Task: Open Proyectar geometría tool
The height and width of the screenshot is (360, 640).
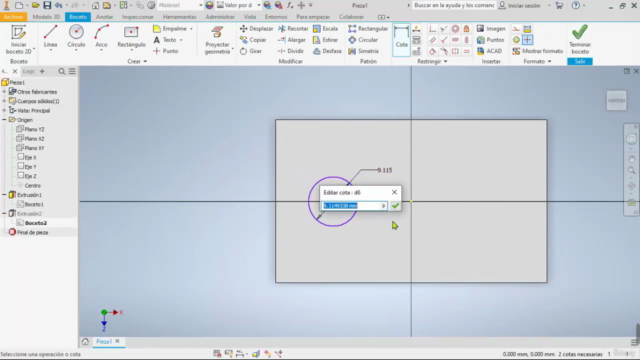Action: click(218, 40)
